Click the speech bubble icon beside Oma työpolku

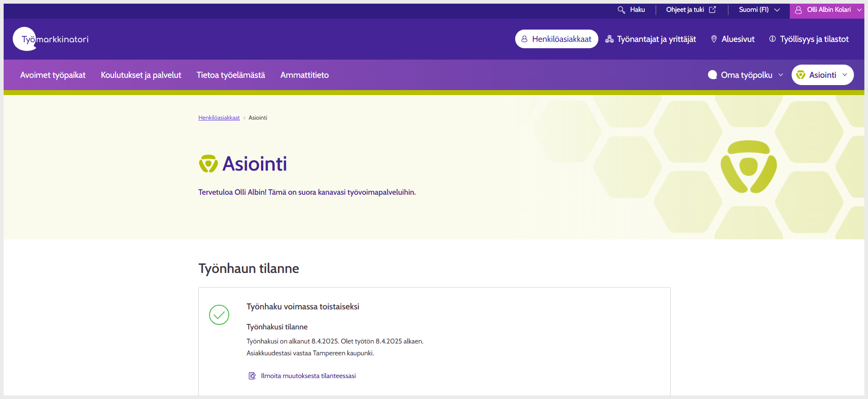click(712, 75)
